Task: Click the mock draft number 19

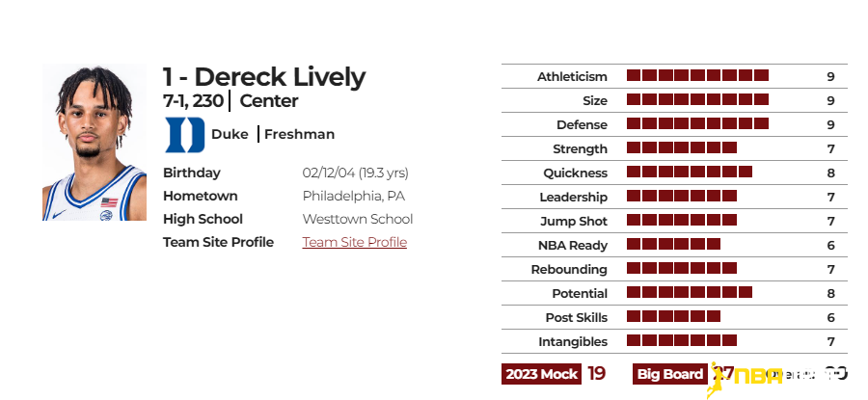Action: [x=596, y=373]
